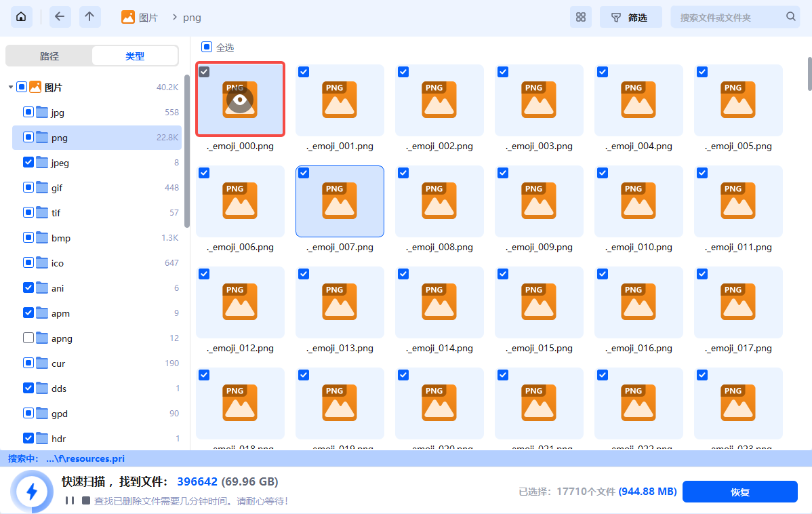The height and width of the screenshot is (514, 812).
Task: Click the _emoji_006.png file name
Action: [241, 247]
